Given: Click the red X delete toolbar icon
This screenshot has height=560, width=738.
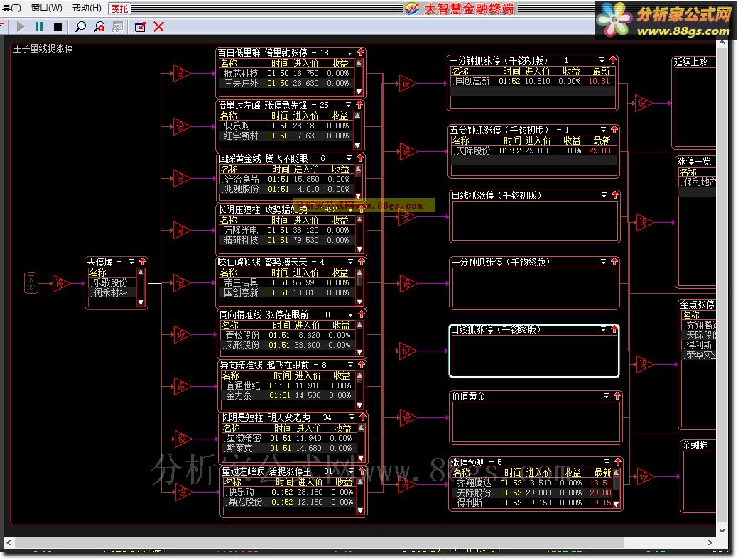Looking at the screenshot, I should [x=158, y=27].
